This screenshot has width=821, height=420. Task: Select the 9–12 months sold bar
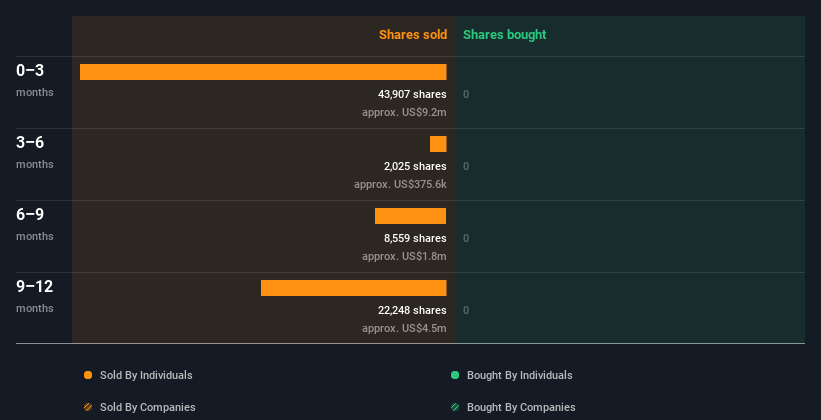(353, 288)
